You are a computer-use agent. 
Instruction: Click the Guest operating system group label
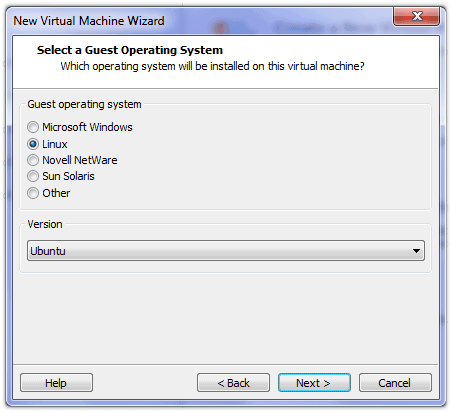click(84, 104)
